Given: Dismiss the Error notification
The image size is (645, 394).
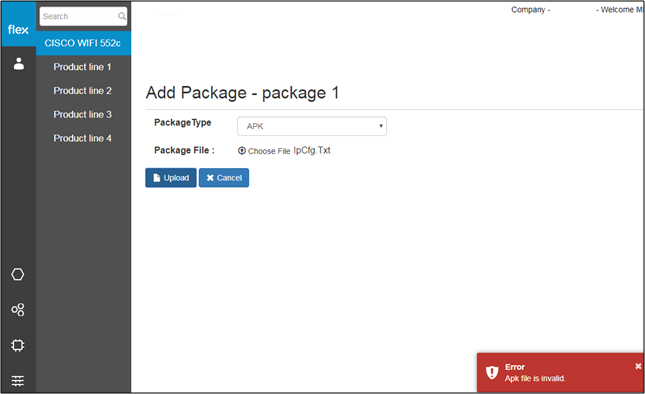Looking at the screenshot, I should [x=638, y=366].
